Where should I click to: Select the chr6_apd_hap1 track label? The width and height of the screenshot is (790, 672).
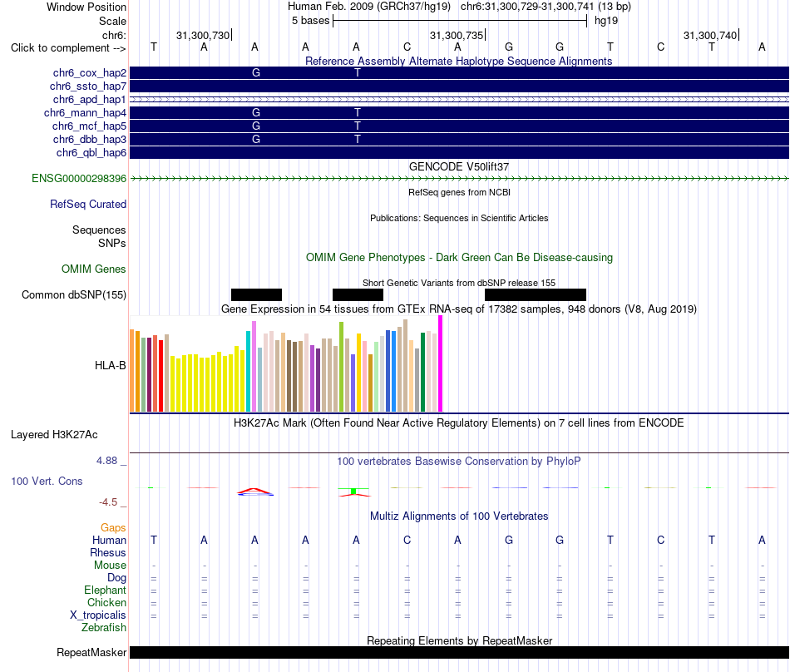[90, 99]
